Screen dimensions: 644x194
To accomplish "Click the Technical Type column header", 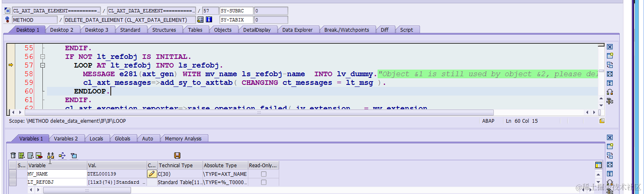I will [x=180, y=165].
